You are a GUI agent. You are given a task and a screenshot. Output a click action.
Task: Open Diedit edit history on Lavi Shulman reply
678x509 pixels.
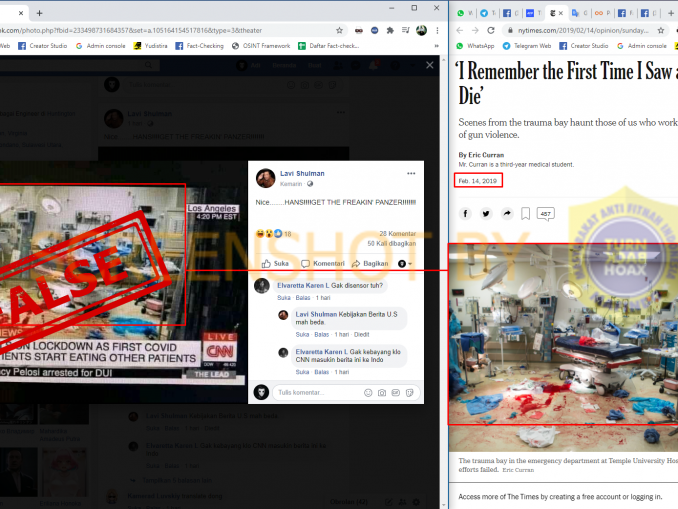pos(361,334)
